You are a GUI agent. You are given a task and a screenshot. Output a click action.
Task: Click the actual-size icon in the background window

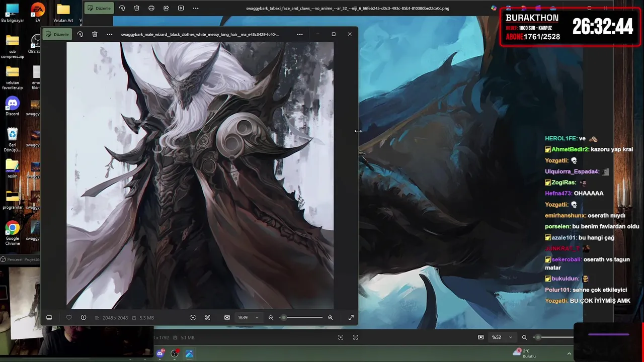(x=356, y=337)
